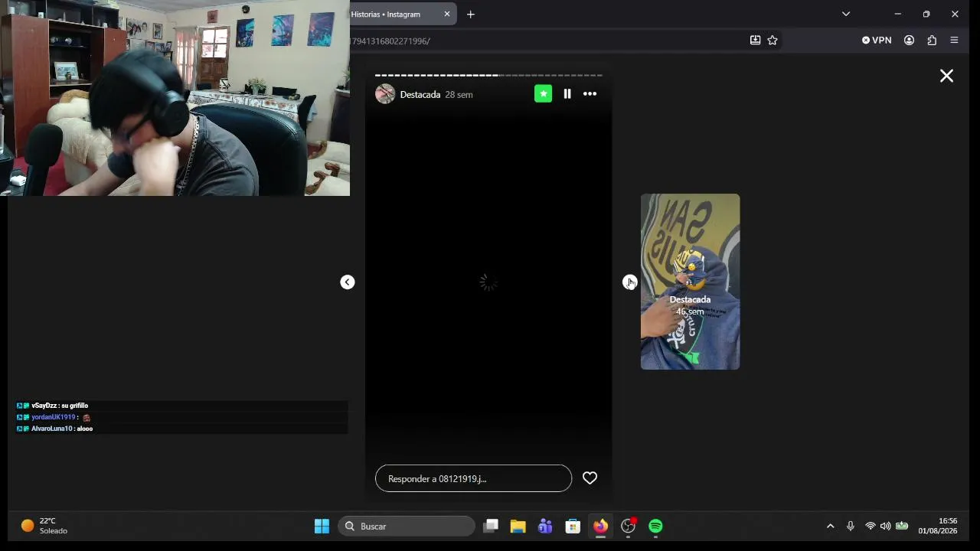Open the browser hamburger application menu
The height and width of the screenshot is (551, 980).
[x=954, y=41]
